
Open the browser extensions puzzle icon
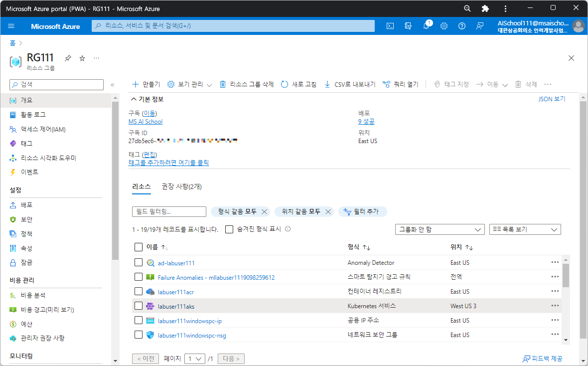[485, 8]
